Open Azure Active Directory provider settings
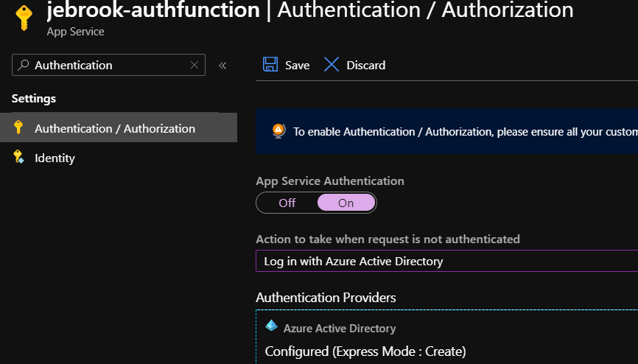The width and height of the screenshot is (638, 364). coord(340,329)
